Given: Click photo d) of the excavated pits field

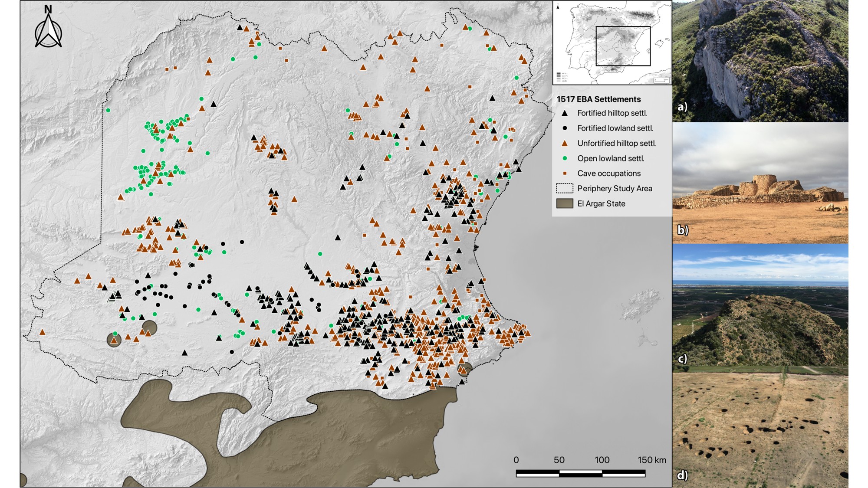Looking at the screenshot, I should pyautogui.click(x=760, y=427).
